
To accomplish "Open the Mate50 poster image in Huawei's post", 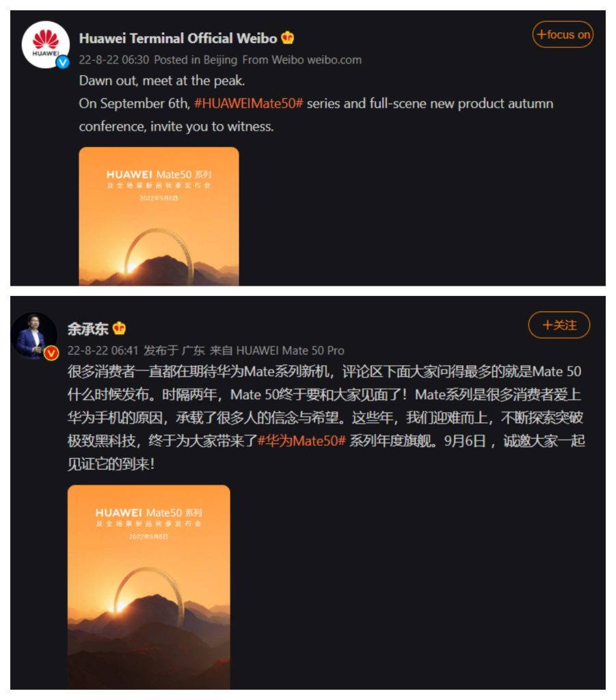I will 159,217.
